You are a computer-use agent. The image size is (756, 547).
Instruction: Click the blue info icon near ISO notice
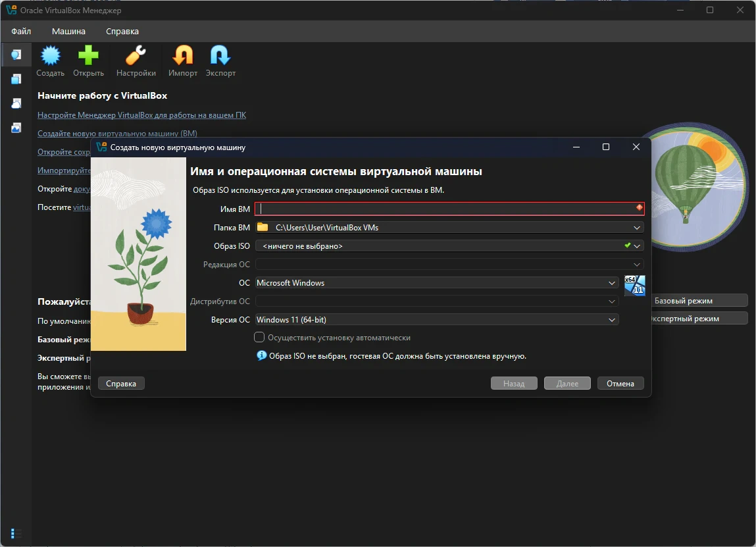click(x=261, y=355)
